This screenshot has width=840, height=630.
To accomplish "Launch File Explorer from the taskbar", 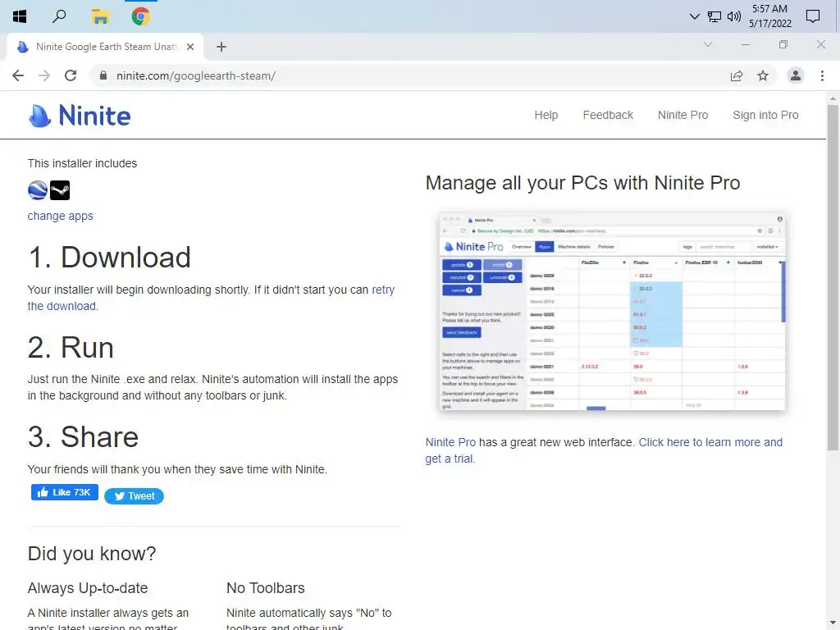I will click(100, 16).
